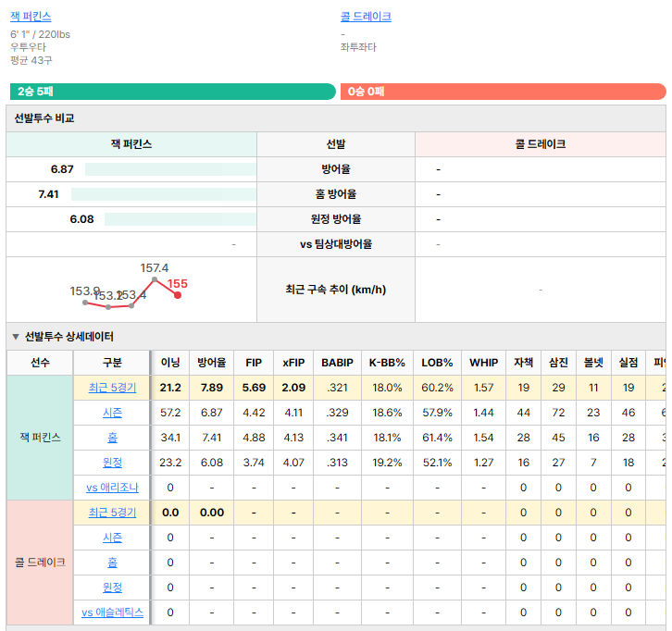
Task: Click the 평균 43구 text
Action: 31,60
